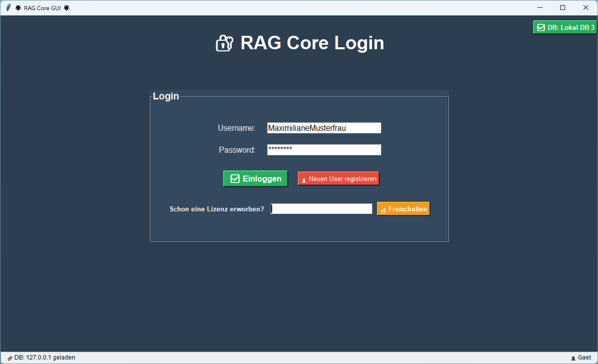Click the DB: 127.0.0.1 geladen status text
The height and width of the screenshot is (364, 598).
coord(45,357)
